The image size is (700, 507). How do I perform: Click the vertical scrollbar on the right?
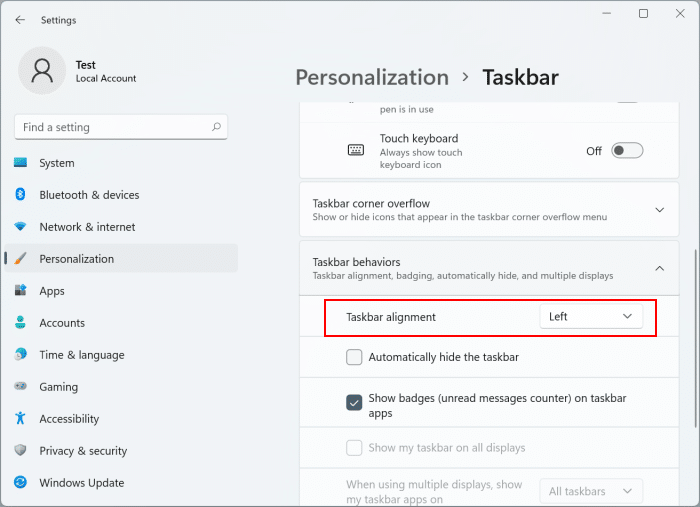pos(695,339)
